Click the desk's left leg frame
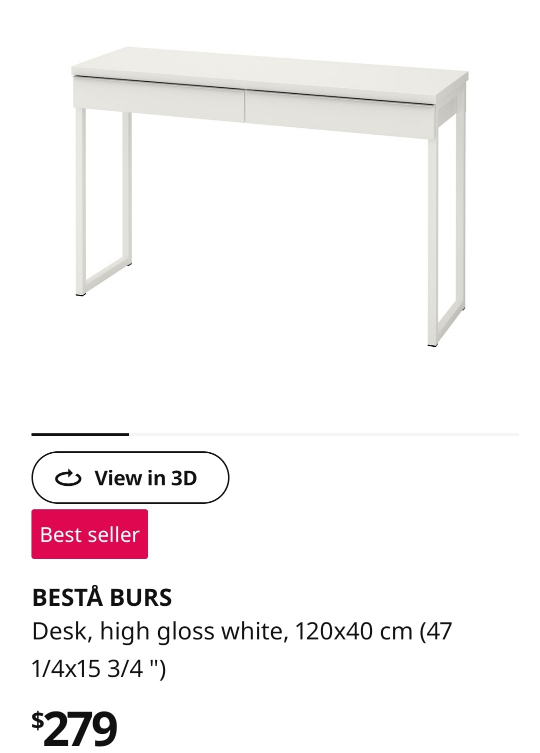 tap(103, 202)
